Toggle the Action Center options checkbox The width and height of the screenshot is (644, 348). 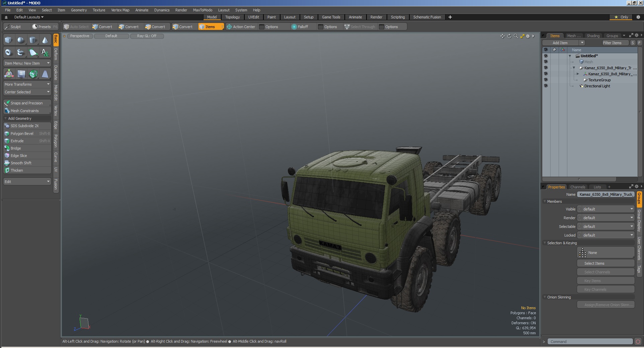pyautogui.click(x=262, y=27)
